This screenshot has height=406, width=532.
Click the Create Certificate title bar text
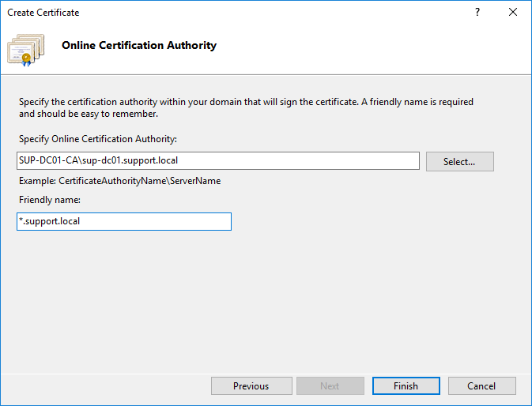[43, 13]
